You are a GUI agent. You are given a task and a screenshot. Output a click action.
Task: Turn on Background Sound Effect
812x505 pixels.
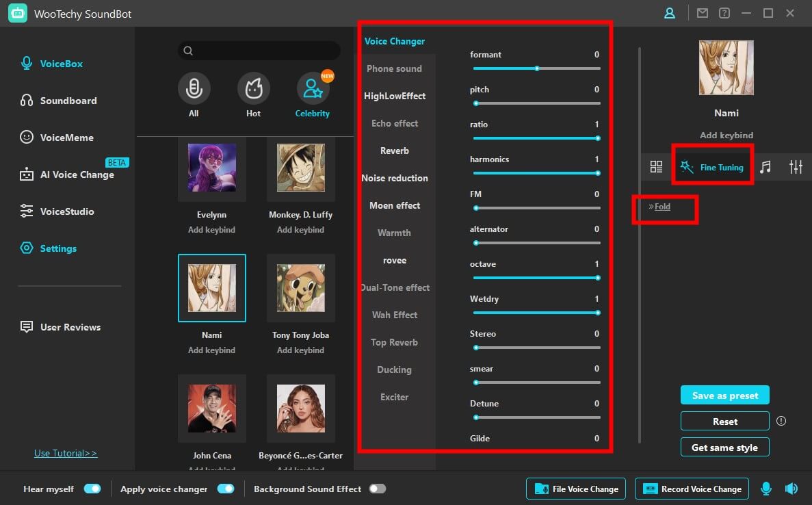[x=376, y=489]
